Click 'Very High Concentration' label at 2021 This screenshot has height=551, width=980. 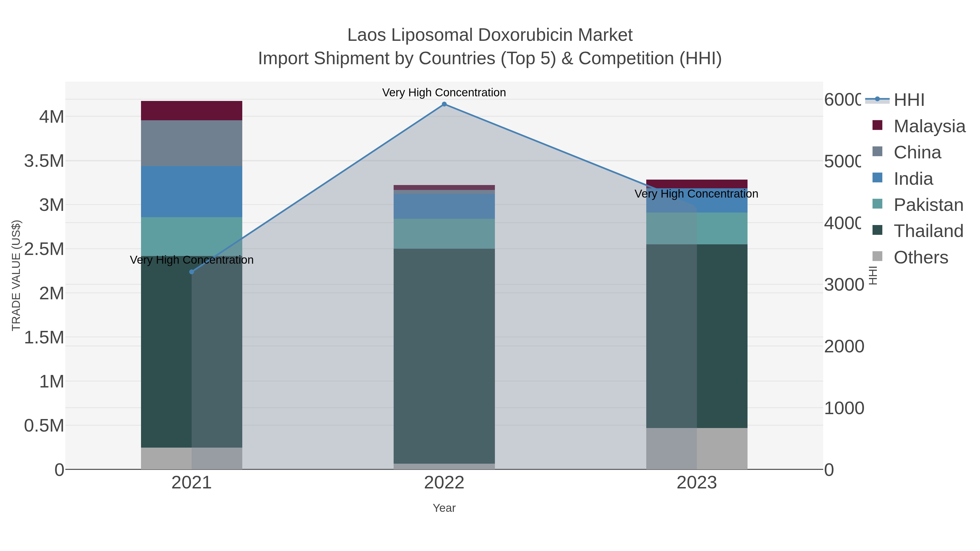pos(191,260)
